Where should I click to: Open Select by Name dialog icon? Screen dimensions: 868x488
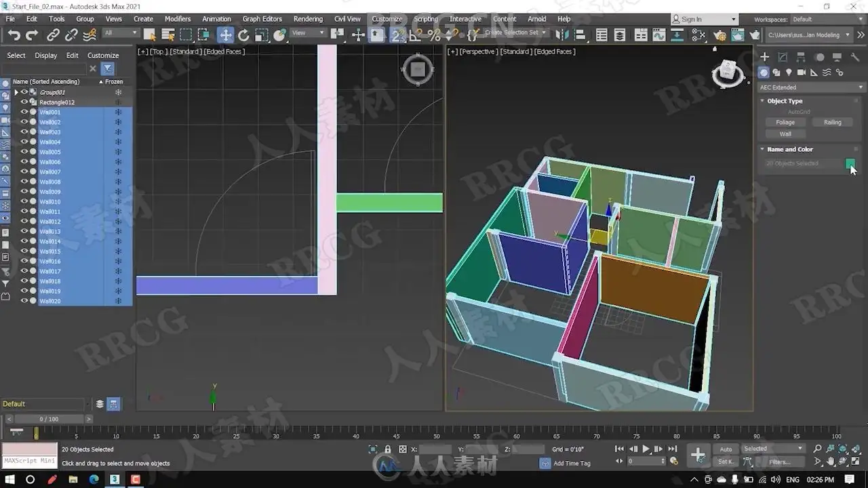(x=168, y=35)
